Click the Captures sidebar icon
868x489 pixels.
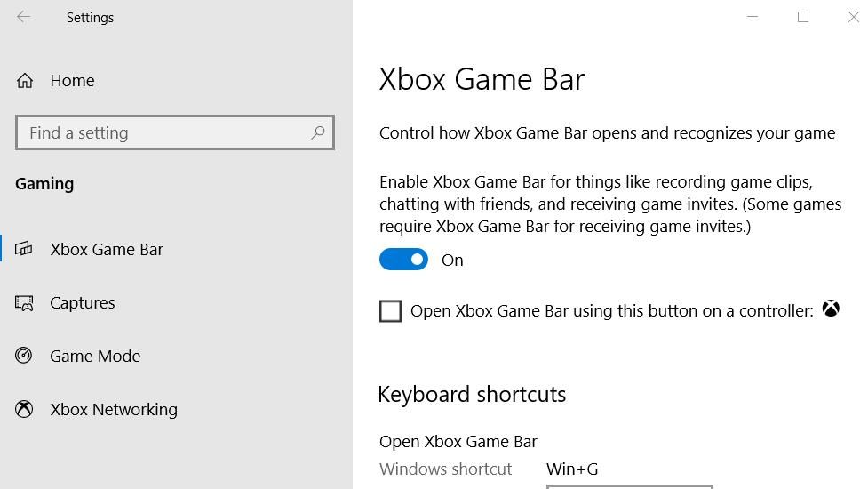click(x=24, y=303)
